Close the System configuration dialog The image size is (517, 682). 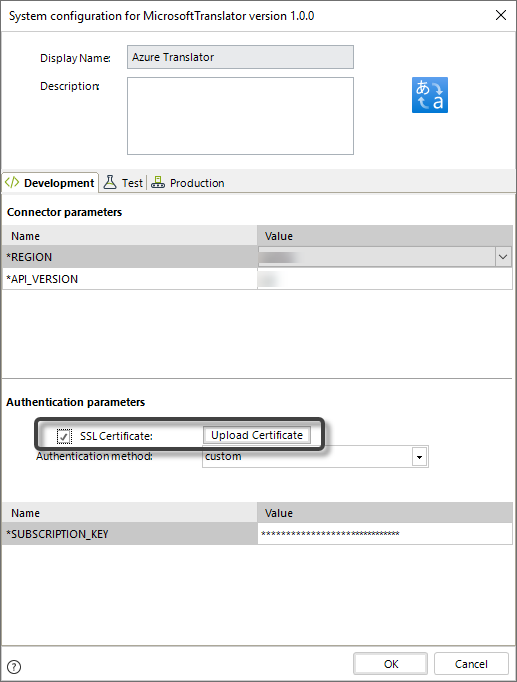coord(501,15)
